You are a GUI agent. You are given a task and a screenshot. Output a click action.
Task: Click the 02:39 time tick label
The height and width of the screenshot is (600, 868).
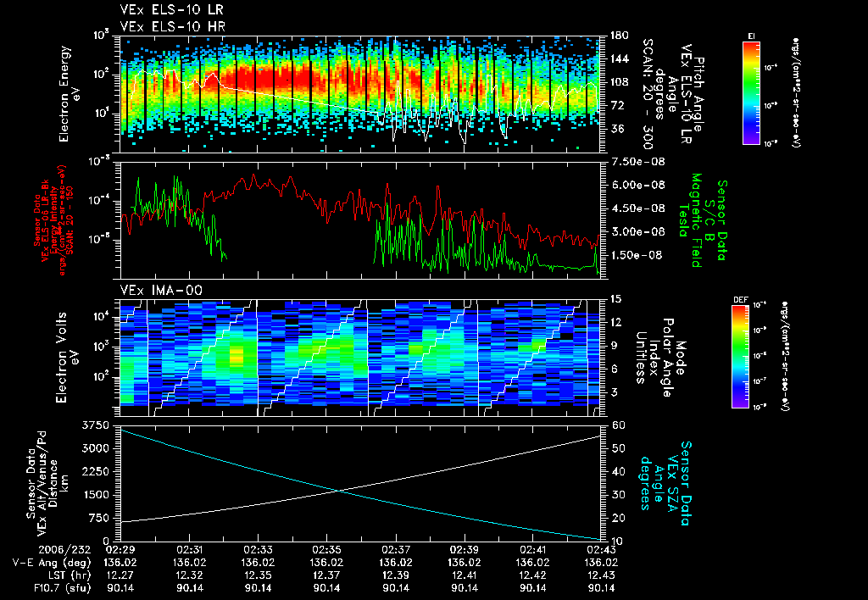point(465,550)
